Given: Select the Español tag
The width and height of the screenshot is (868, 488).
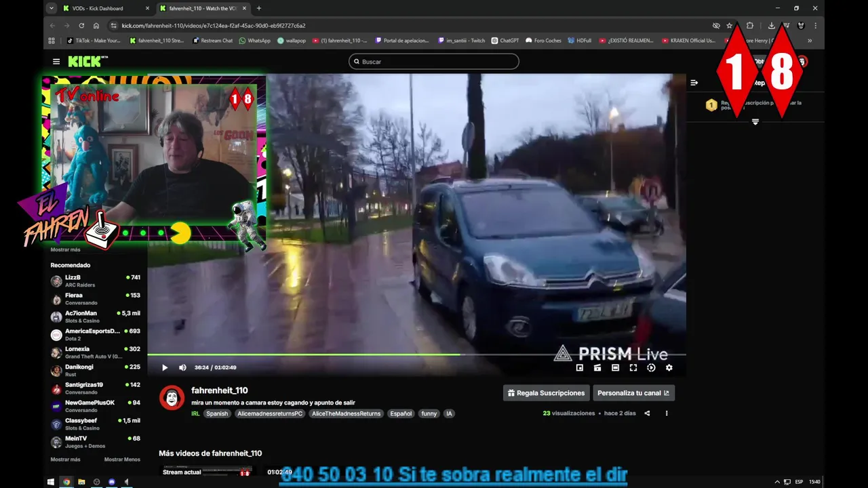Looking at the screenshot, I should (x=401, y=413).
